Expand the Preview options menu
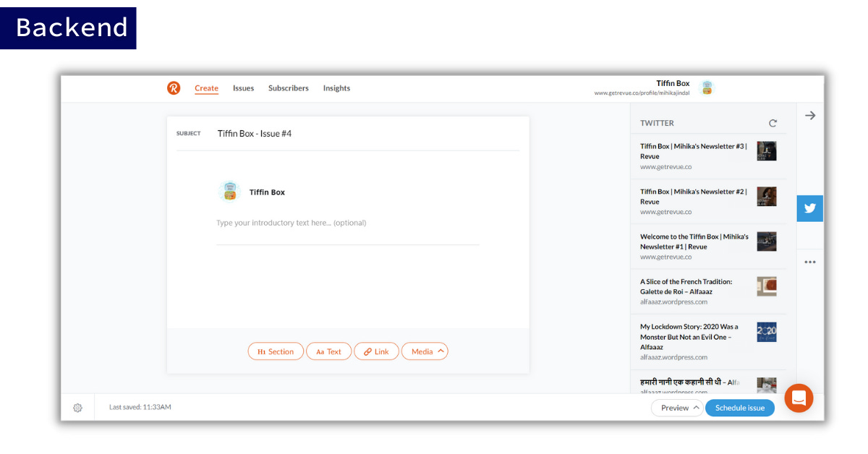 pos(676,408)
